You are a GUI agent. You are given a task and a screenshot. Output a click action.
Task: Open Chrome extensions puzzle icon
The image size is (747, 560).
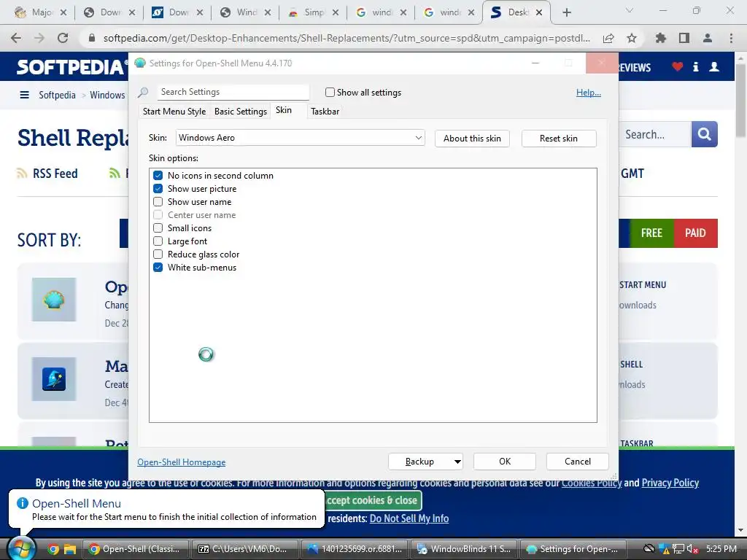tap(661, 38)
